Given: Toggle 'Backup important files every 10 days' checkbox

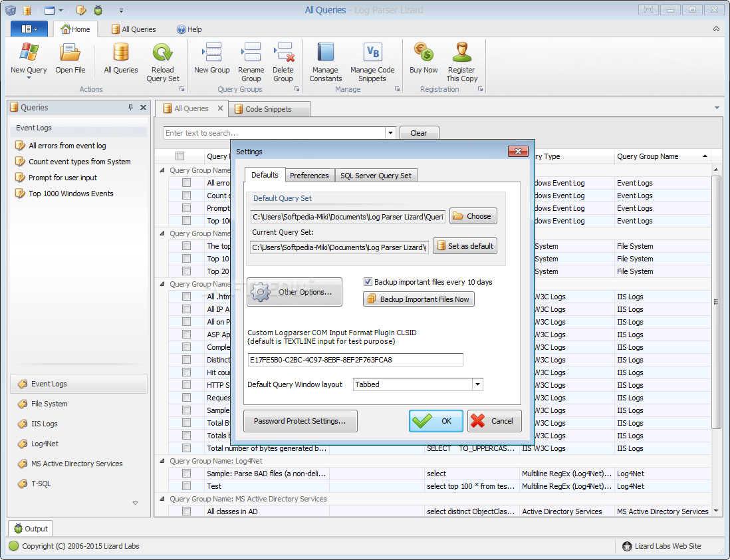Looking at the screenshot, I should point(368,282).
